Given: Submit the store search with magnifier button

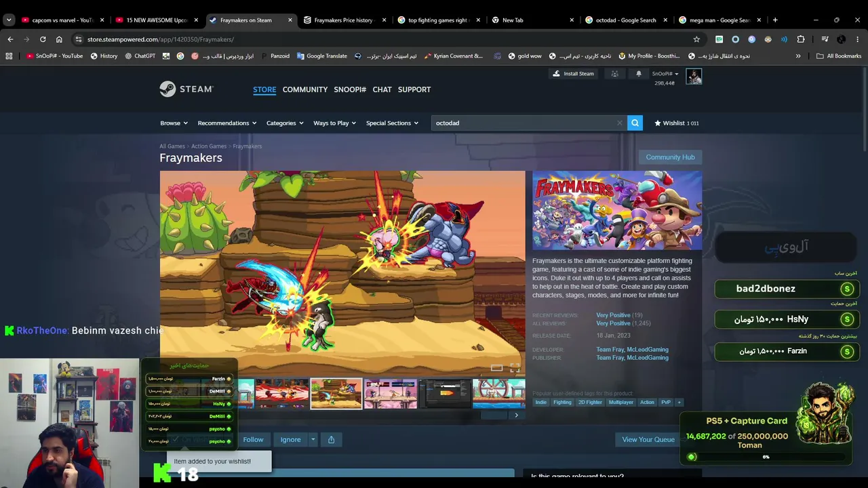Looking at the screenshot, I should [x=635, y=123].
